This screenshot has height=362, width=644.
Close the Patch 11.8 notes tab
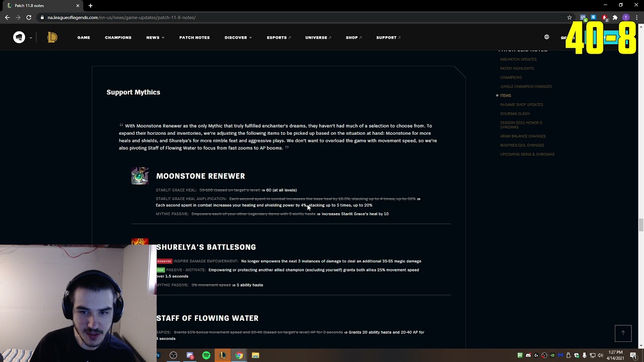(77, 6)
